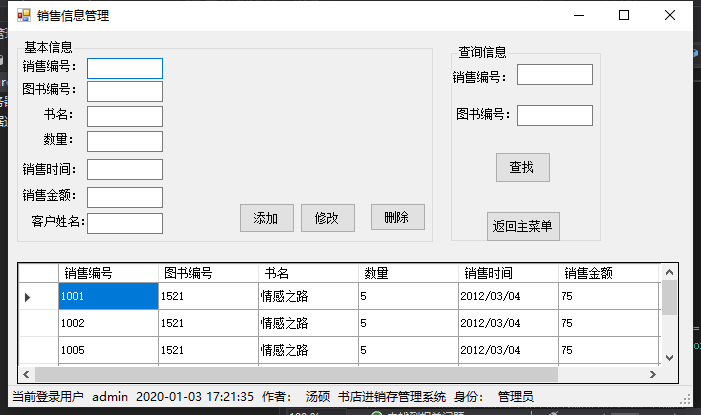701x415 pixels.
Task: Click the 删除 button
Action: [398, 217]
